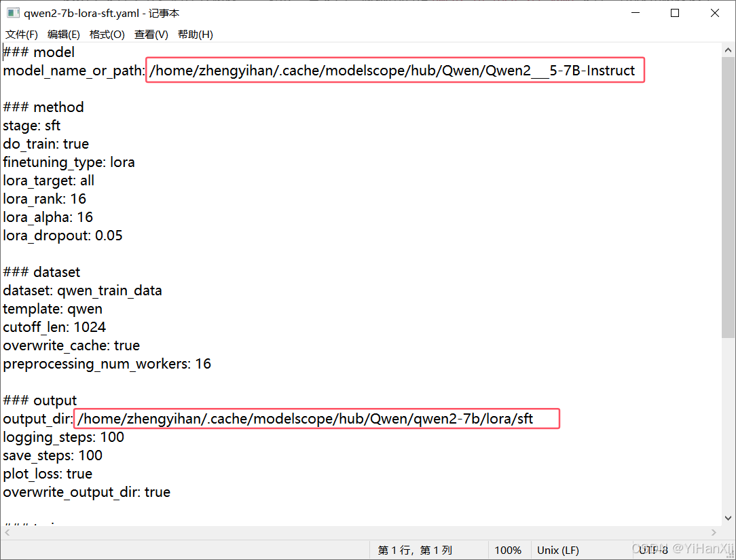Screen dimensions: 736x560
Task: Click the 'lora_alpha: 16' line
Action: pyautogui.click(x=48, y=217)
